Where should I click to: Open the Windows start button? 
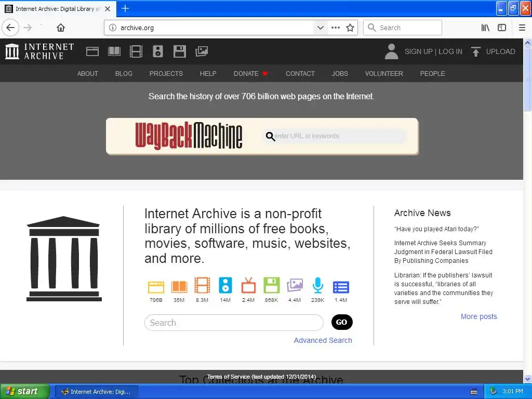(x=25, y=391)
